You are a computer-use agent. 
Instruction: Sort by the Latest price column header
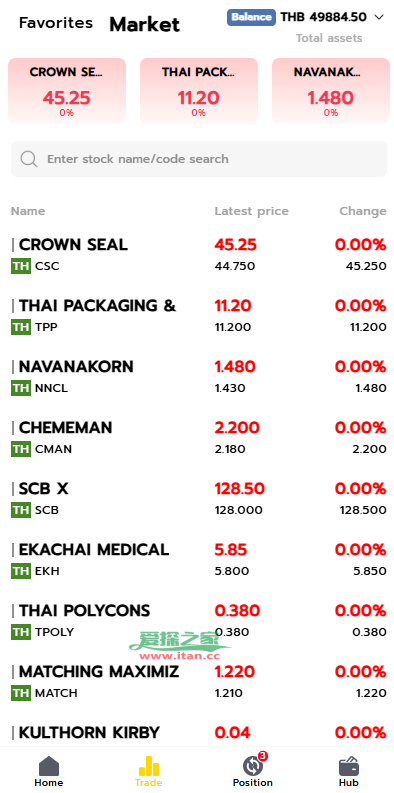[x=251, y=211]
